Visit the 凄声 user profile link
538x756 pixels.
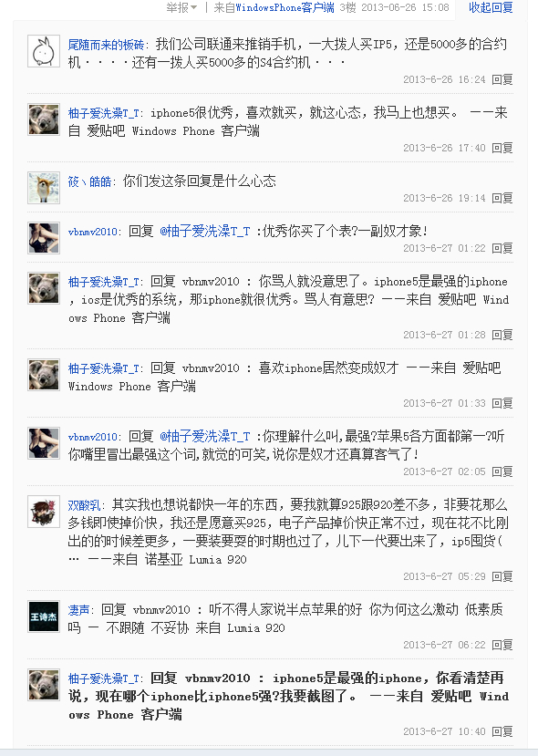pyautogui.click(x=78, y=610)
